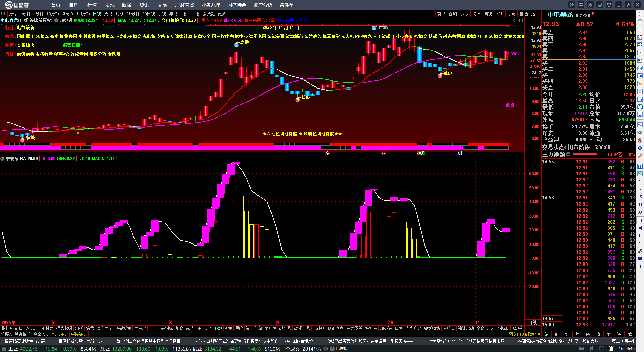This screenshot has height=352, width=644.
Task: Open the 模板 template dropdown
Action: click(517, 328)
